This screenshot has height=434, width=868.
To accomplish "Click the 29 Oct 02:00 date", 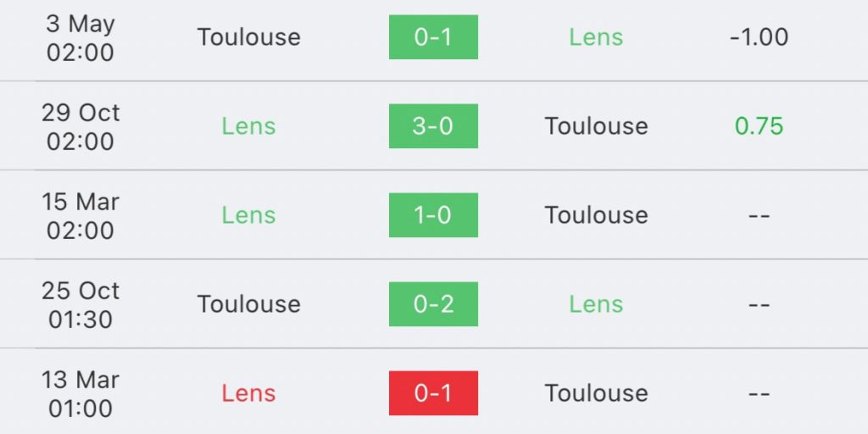I will click(x=81, y=127).
